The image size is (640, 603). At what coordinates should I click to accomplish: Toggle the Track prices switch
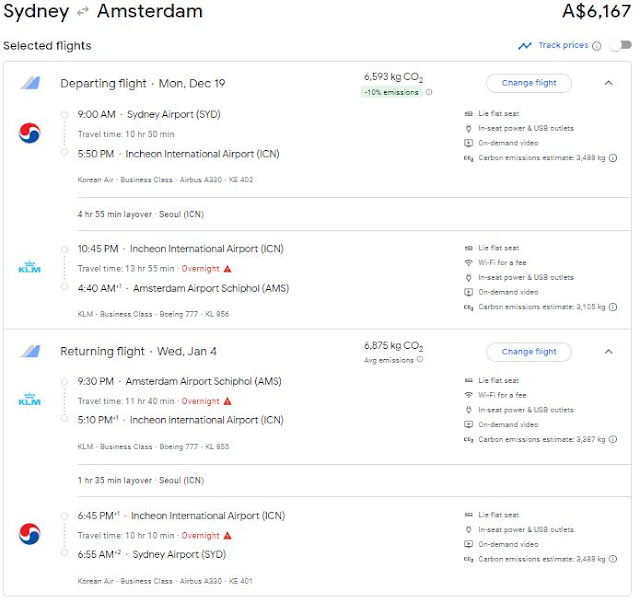pyautogui.click(x=624, y=45)
